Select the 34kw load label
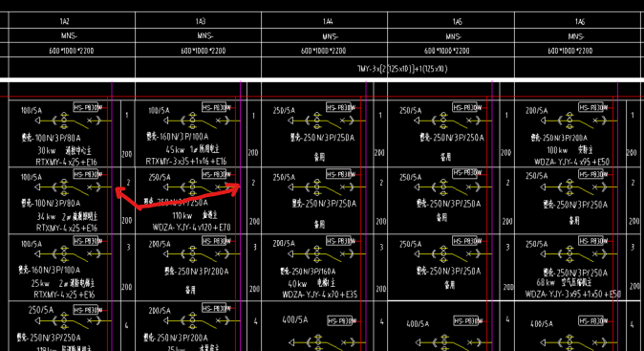Viewport: 644px width, 351px height. (x=46, y=216)
